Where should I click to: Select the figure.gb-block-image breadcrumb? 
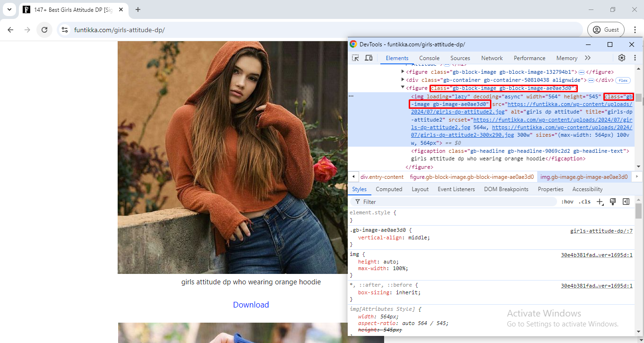[472, 177]
